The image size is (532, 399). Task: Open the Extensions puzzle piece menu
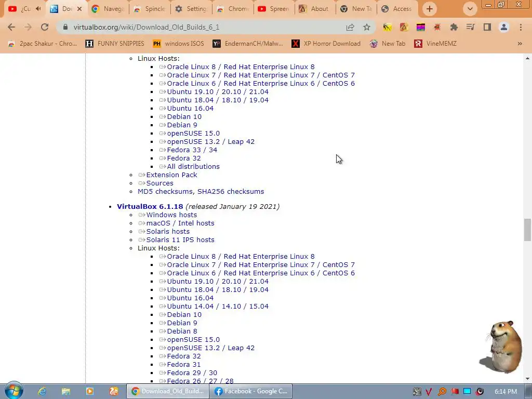[454, 27]
